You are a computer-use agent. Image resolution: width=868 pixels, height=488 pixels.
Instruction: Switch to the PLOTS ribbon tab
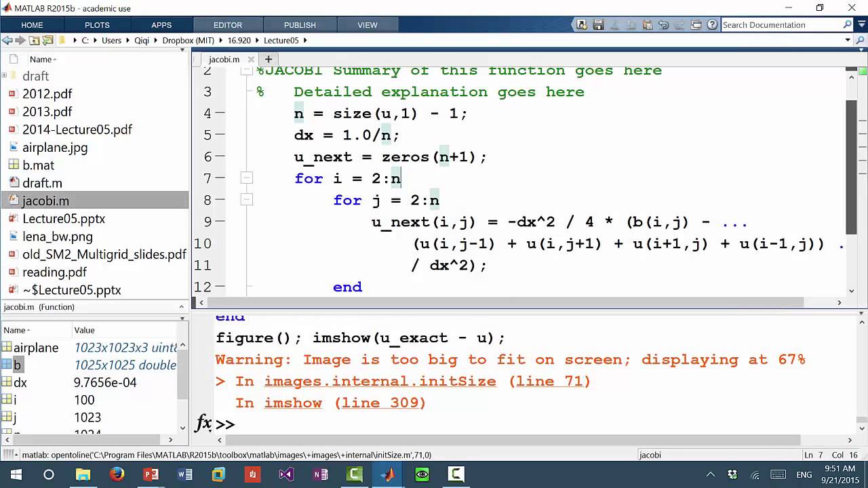point(97,25)
